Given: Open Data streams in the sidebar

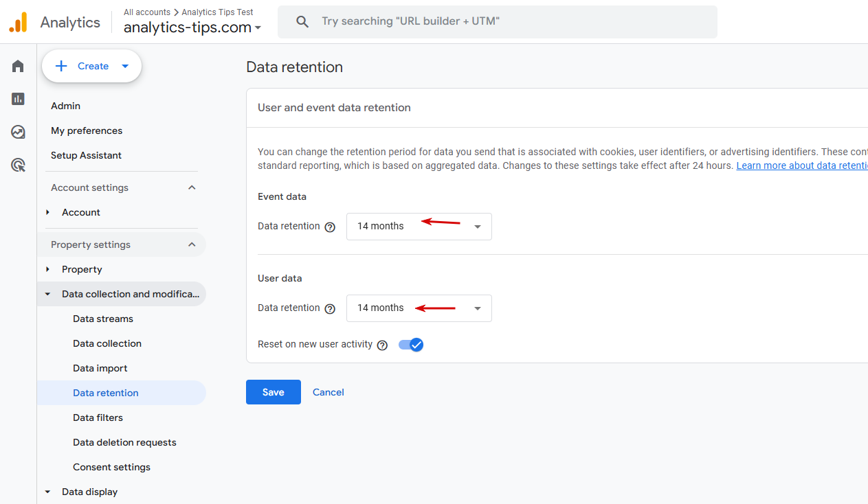Looking at the screenshot, I should click(x=103, y=319).
